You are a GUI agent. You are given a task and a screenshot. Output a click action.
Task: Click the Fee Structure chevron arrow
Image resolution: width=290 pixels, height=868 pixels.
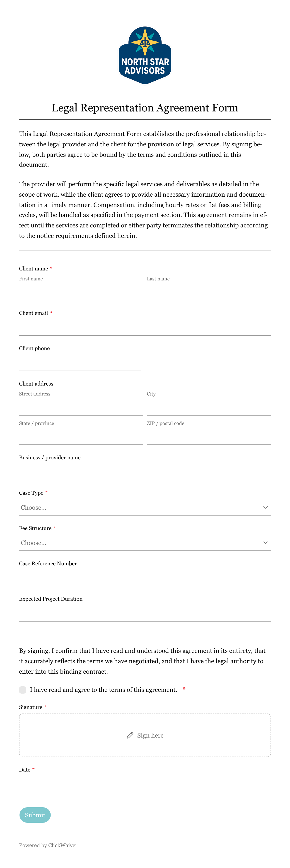click(x=265, y=543)
